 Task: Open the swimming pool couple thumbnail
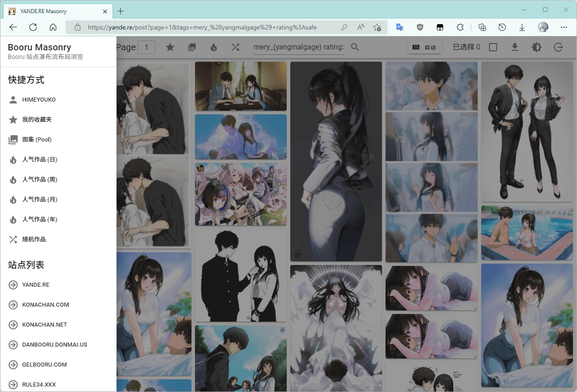coord(527,233)
